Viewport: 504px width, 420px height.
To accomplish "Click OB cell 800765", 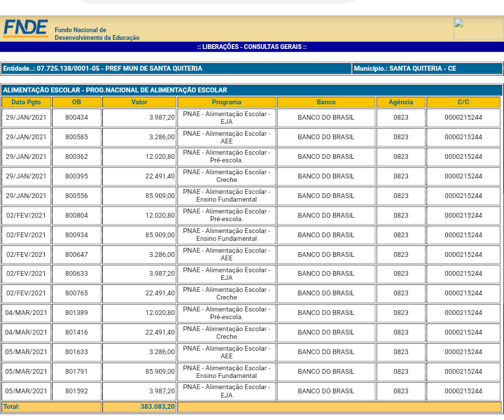I will pos(76,293).
